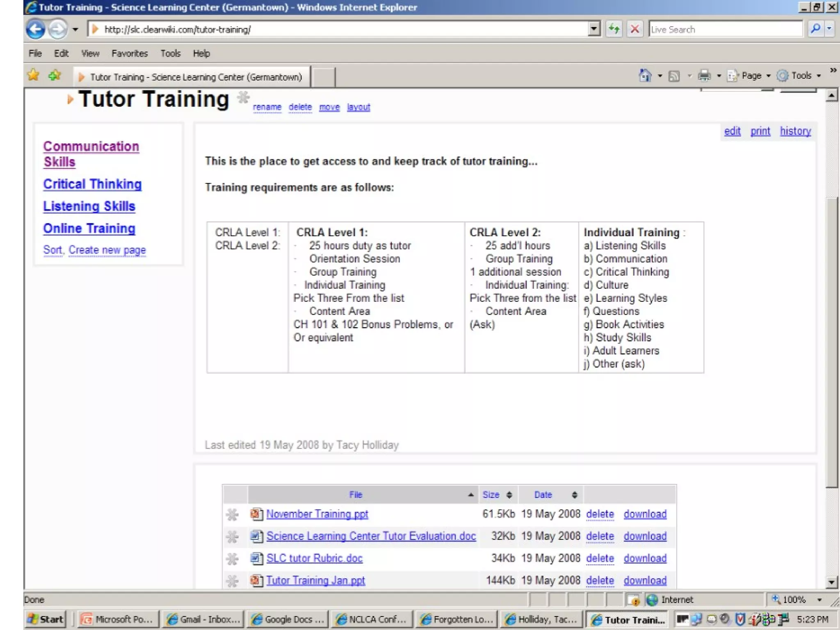Click the Favorites Center star icon
This screenshot has width=840, height=630.
click(33, 75)
